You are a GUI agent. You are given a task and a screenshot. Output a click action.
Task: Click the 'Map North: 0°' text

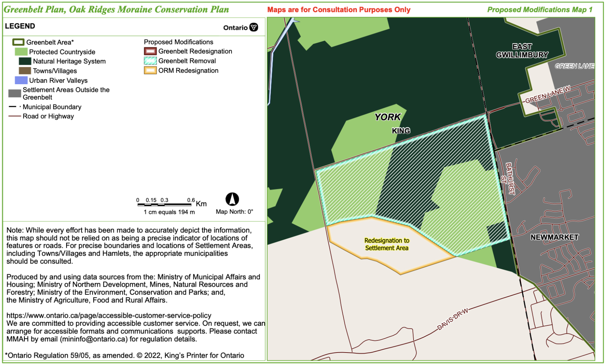coord(234,212)
